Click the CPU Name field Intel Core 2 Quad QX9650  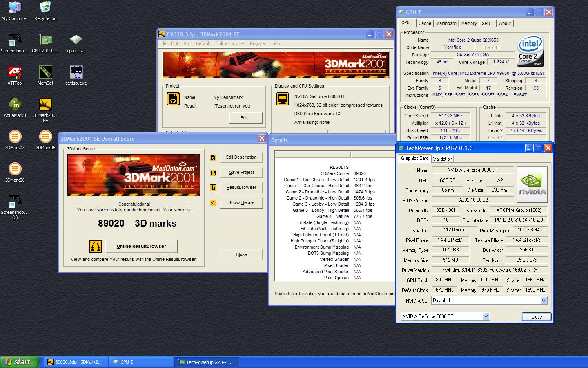(x=473, y=40)
